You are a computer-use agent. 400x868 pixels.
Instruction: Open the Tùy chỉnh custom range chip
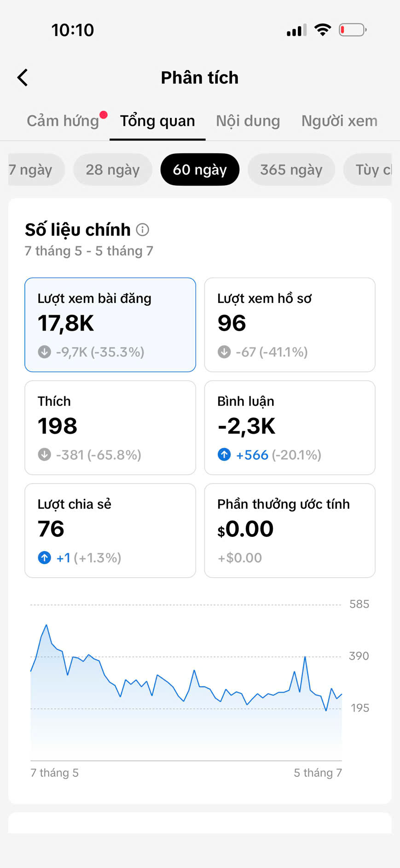[x=368, y=169]
